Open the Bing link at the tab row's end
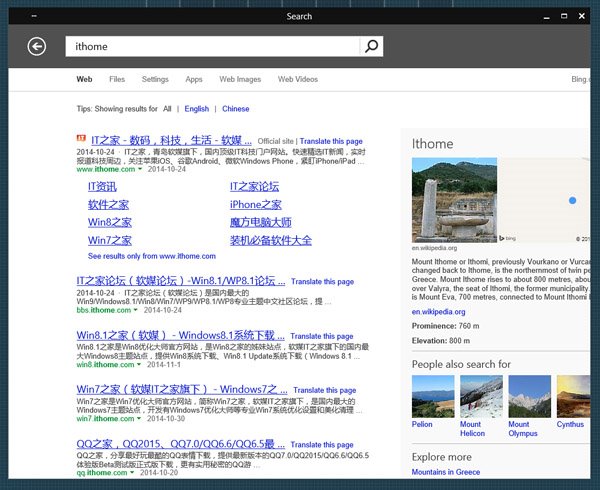 pos(580,79)
